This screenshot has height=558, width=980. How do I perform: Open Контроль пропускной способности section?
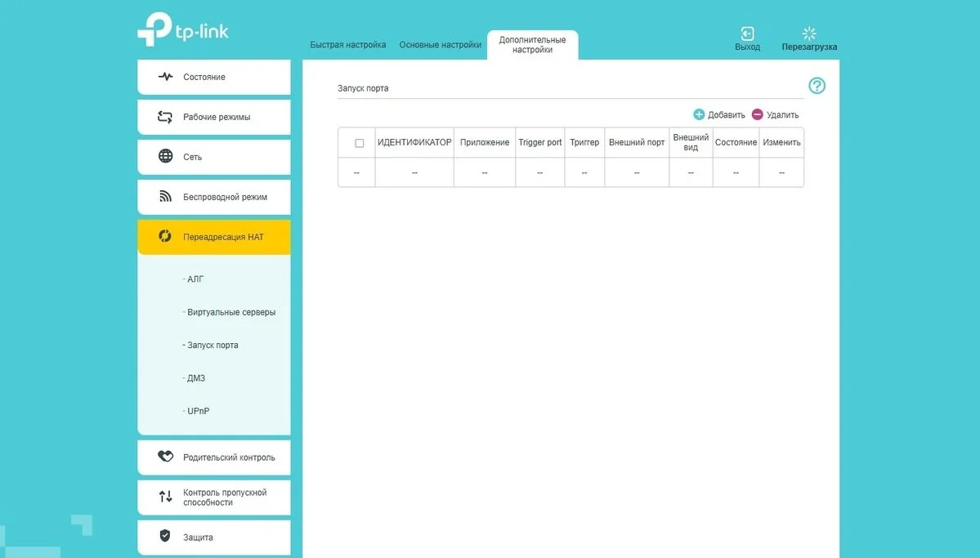pos(214,498)
